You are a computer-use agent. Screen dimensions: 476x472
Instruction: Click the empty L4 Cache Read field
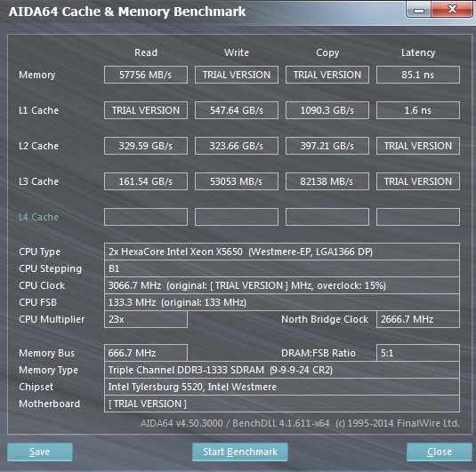pos(146,217)
